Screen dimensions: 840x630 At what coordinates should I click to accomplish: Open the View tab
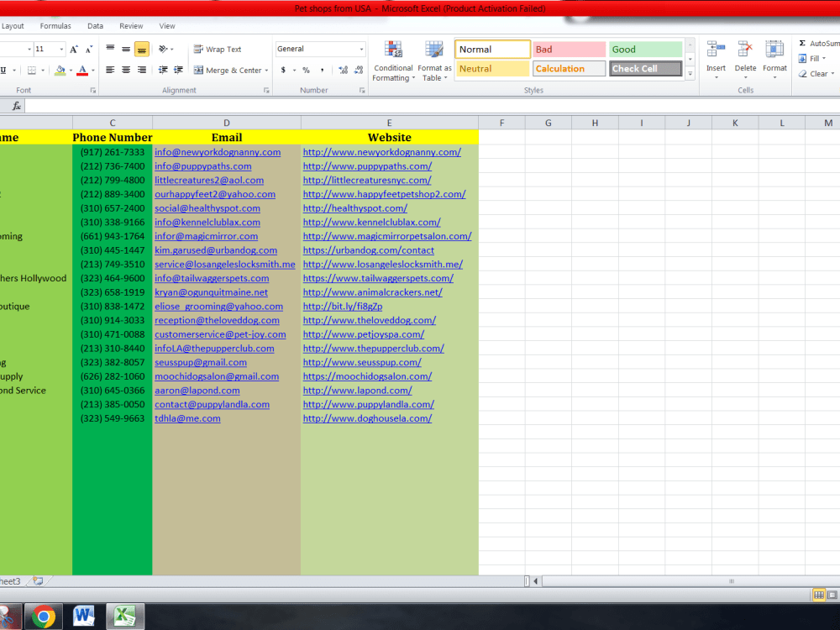click(x=167, y=26)
